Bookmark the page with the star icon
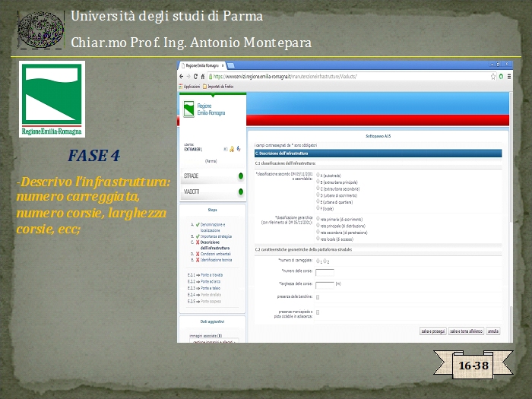Image resolution: width=532 pixels, height=399 pixels. (x=492, y=77)
